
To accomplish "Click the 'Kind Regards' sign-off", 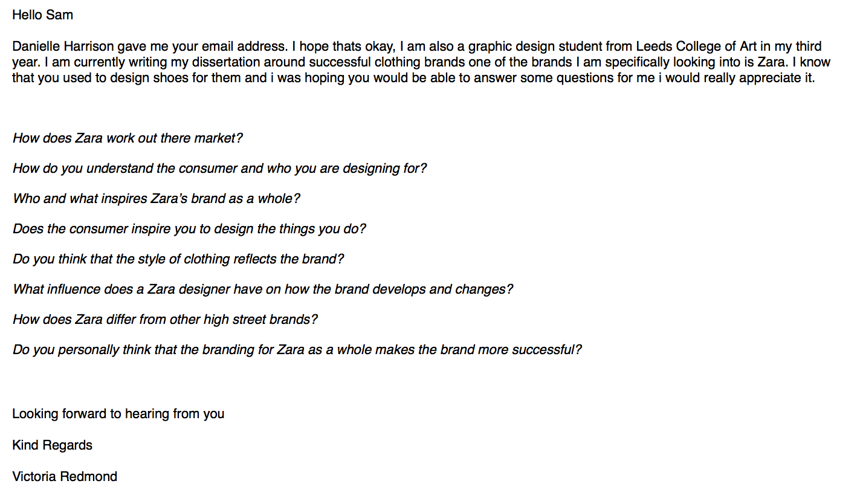I will point(53,445).
